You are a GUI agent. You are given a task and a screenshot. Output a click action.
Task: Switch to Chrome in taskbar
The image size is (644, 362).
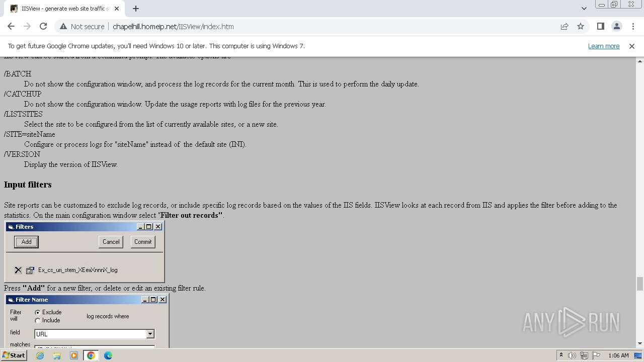pyautogui.click(x=91, y=355)
